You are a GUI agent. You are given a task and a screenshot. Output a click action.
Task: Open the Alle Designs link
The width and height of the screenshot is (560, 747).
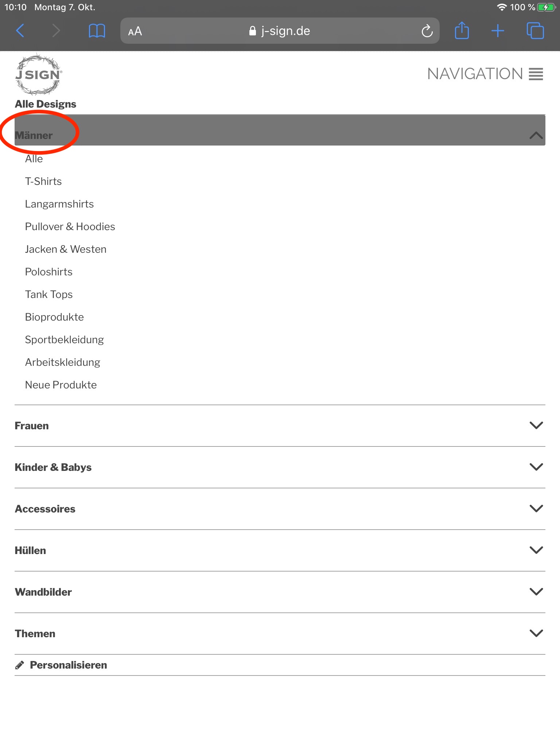point(46,104)
